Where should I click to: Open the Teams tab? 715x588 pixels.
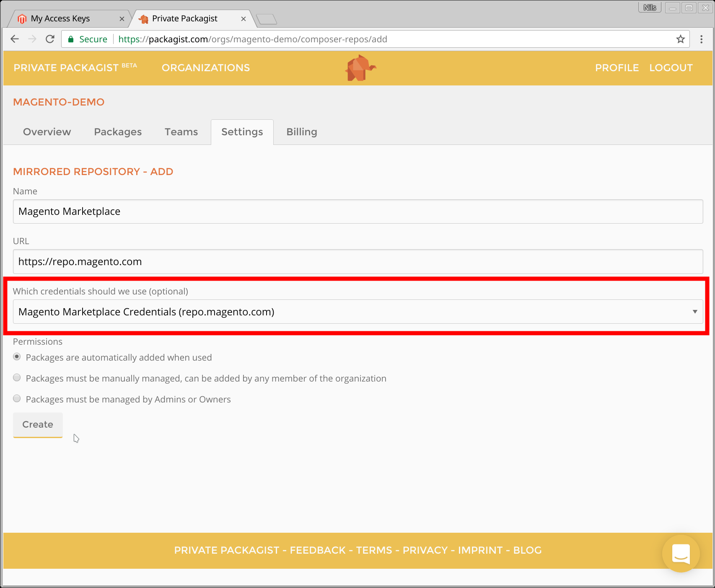click(x=181, y=132)
